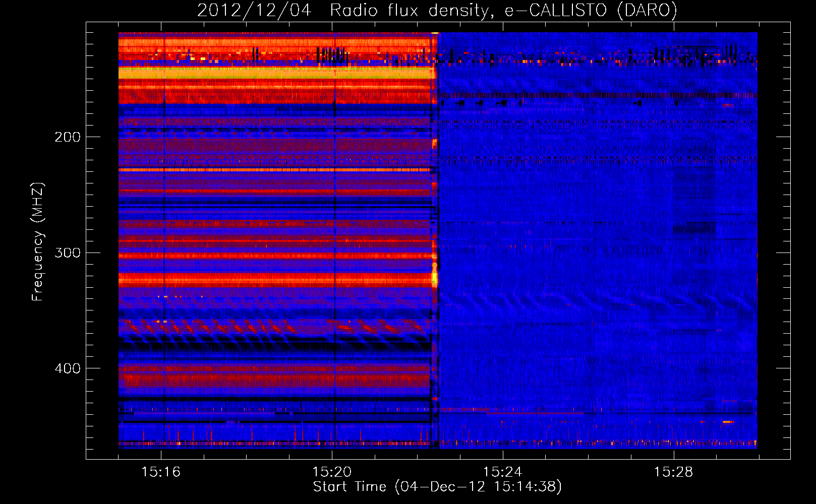Select the 2012/12/04 date in the title
The width and height of the screenshot is (816, 504).
click(254, 10)
